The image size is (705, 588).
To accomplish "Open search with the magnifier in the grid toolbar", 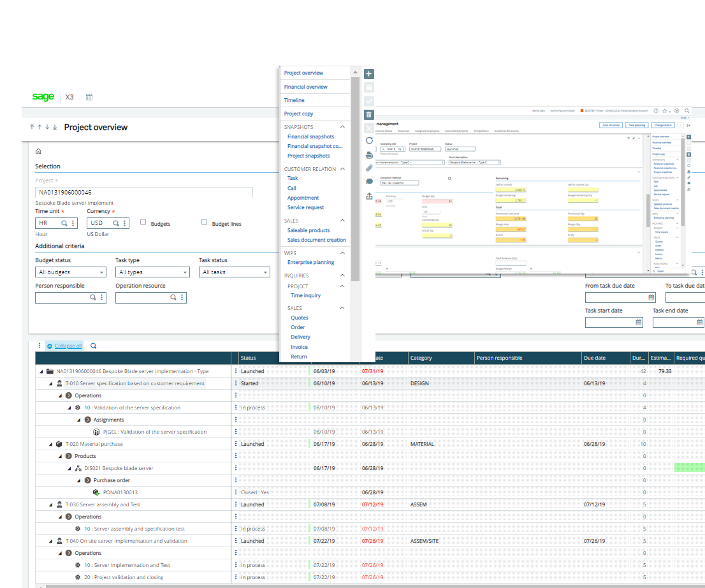I will pyautogui.click(x=93, y=345).
